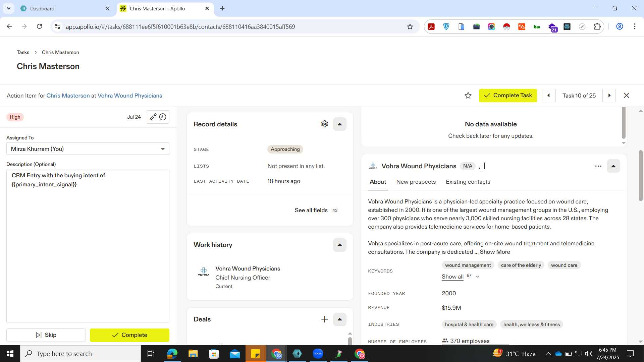644x362 pixels.
Task: Go to previous task arrow
Action: tap(549, 96)
